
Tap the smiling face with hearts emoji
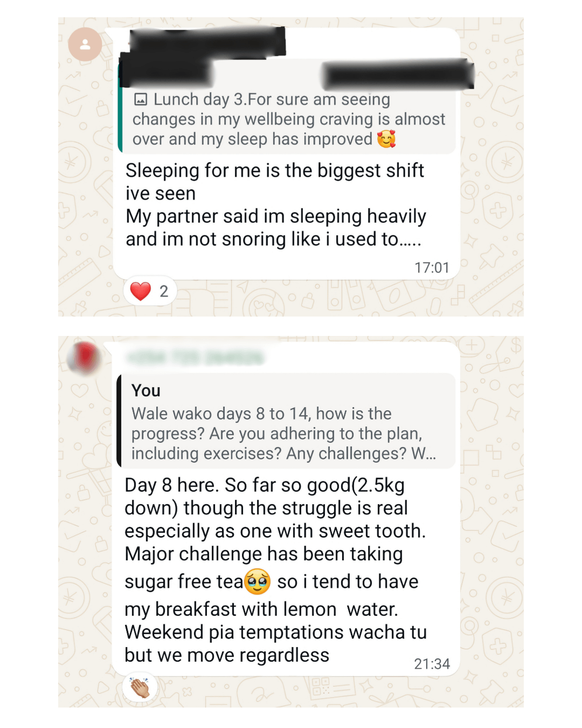point(386,139)
